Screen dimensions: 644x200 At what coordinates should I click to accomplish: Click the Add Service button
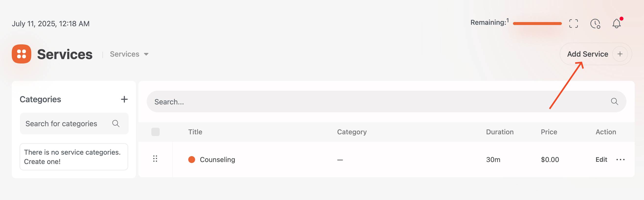(596, 54)
